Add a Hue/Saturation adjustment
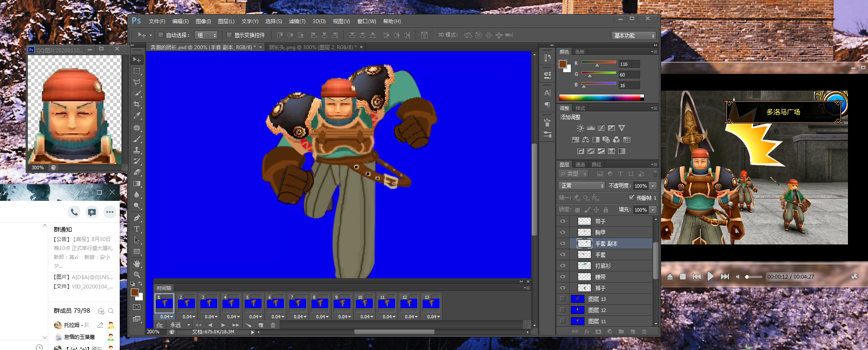The width and height of the screenshot is (868, 350). click(576, 140)
